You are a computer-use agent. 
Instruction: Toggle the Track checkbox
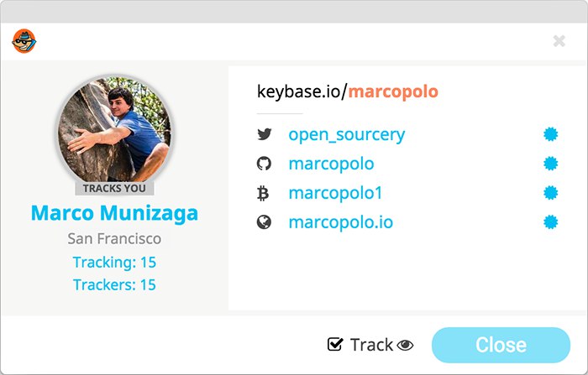335,345
